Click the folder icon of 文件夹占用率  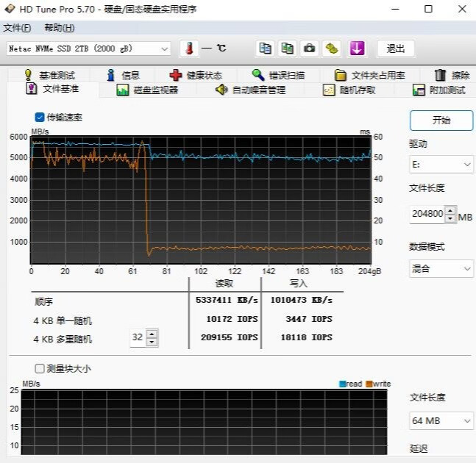[x=340, y=75]
